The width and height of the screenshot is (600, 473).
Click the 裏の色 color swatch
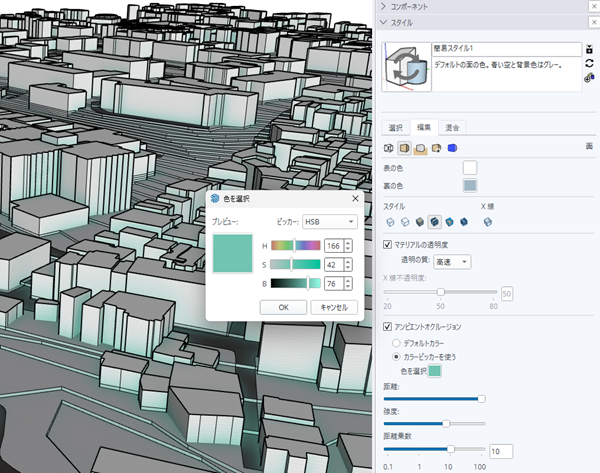tap(469, 185)
